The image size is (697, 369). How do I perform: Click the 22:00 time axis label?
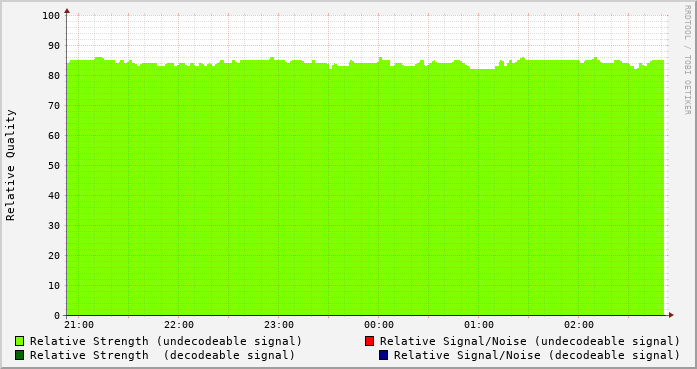(179, 325)
